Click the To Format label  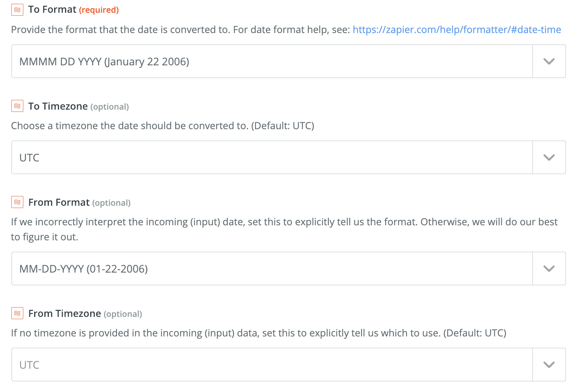coord(52,10)
